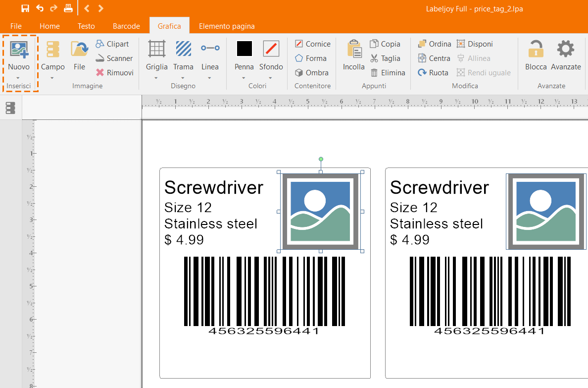588x388 pixels.
Task: Expand the Campo dropdown arrow
Action: [x=52, y=78]
